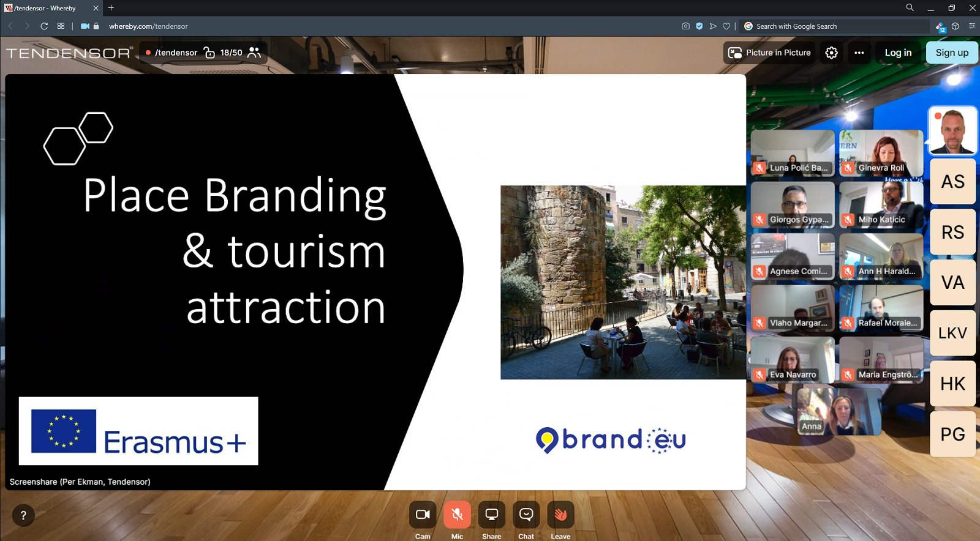
Task: Open the Chat panel
Action: (x=526, y=515)
